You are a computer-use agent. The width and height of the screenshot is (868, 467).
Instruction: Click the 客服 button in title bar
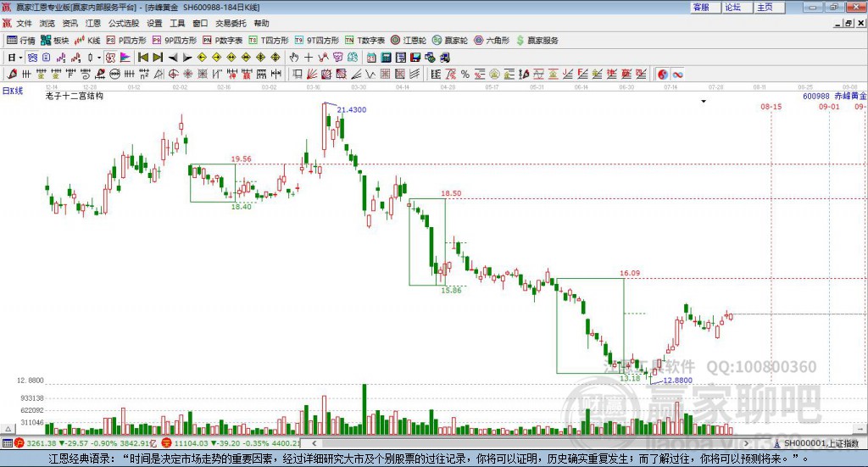tap(705, 7)
